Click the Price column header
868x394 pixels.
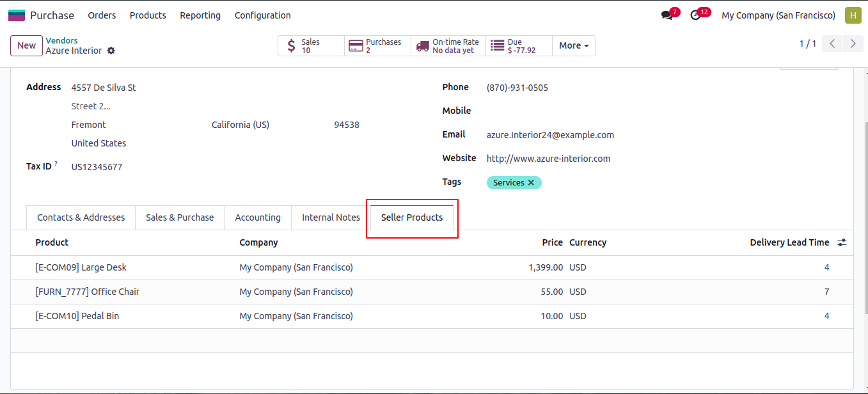pos(553,242)
